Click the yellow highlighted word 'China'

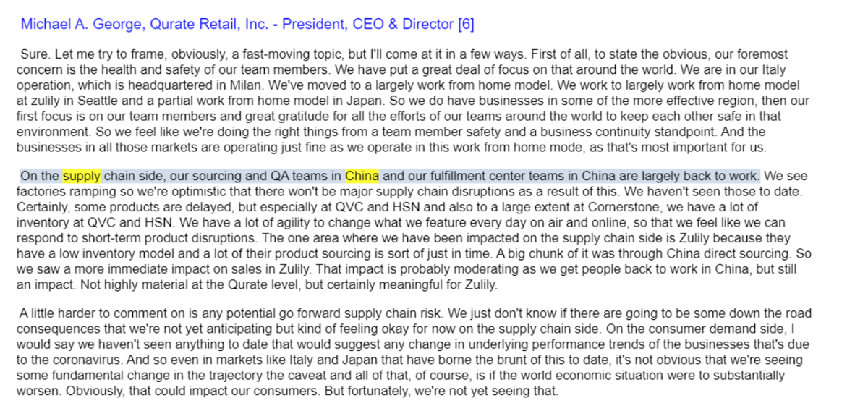[362, 176]
